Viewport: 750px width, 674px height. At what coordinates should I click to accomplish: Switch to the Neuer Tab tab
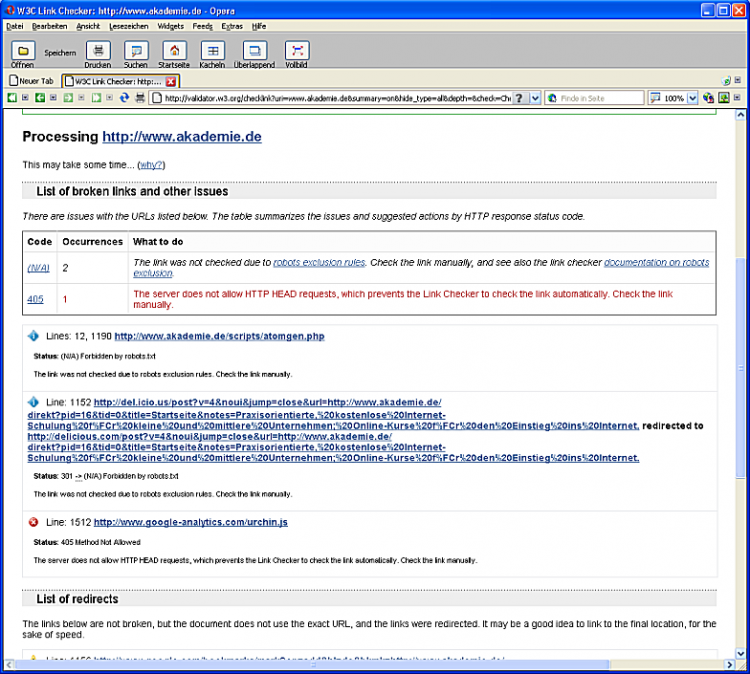click(32, 81)
